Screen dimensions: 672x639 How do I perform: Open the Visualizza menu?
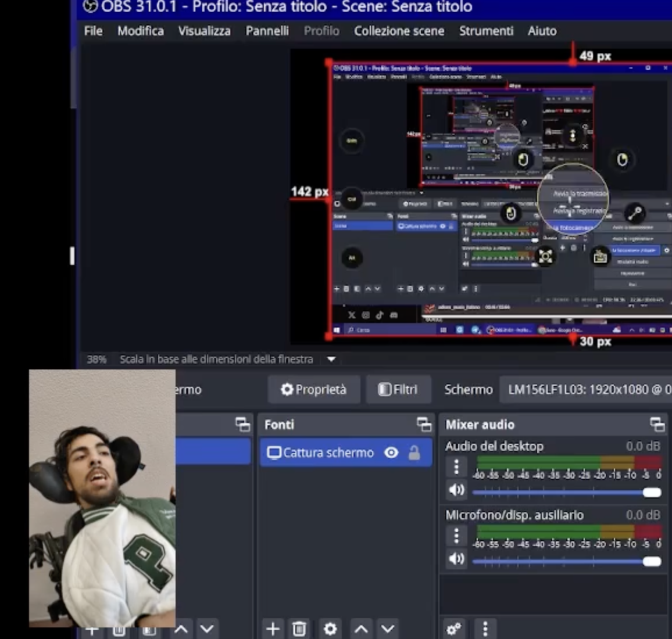(x=205, y=31)
